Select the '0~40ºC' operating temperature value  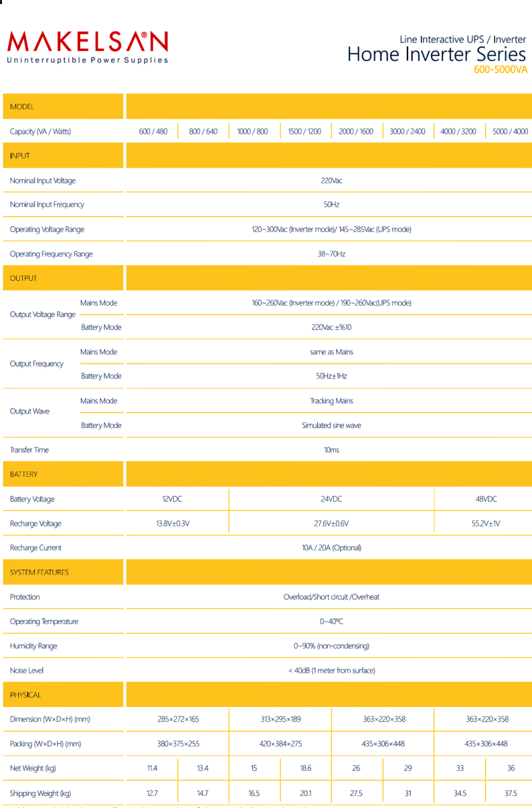[331, 621]
